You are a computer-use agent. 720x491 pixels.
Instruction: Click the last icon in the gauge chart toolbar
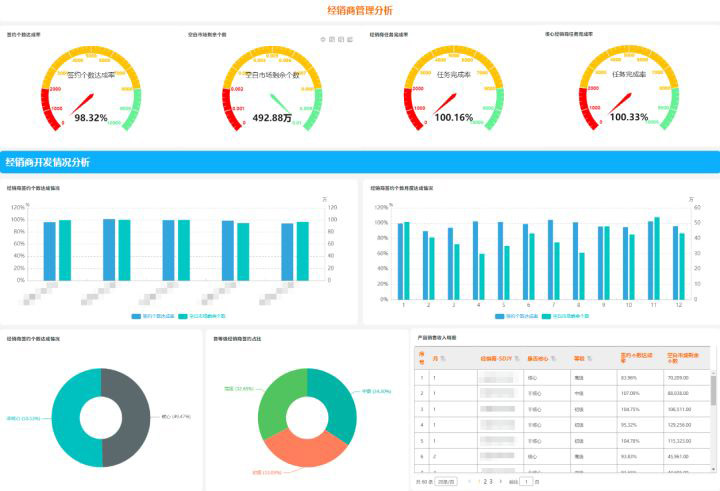tap(350, 40)
